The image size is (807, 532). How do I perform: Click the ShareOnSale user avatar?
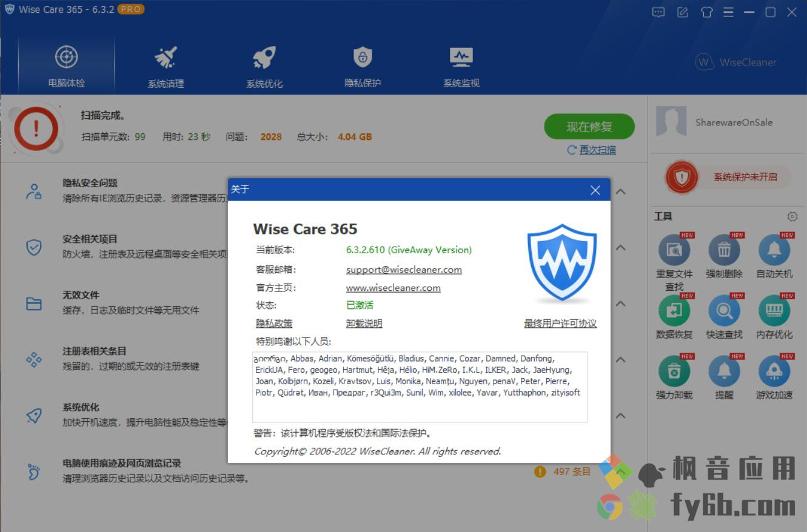click(x=671, y=122)
